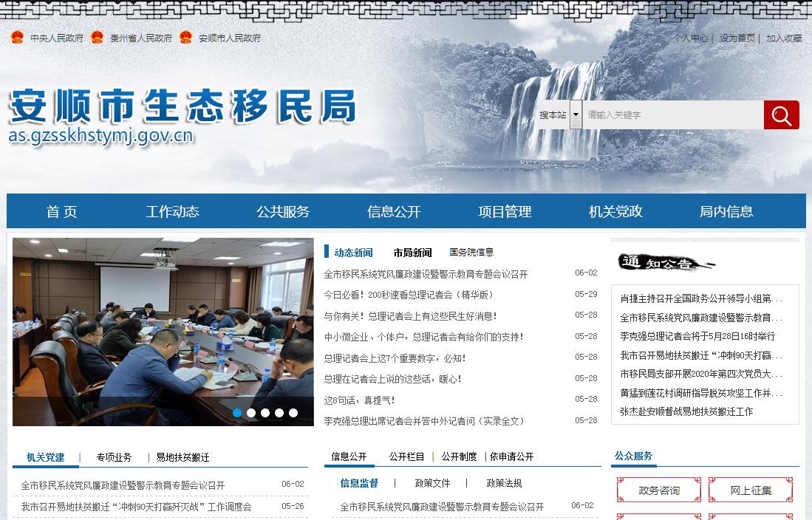812x520 pixels.
Task: Click the emblem icon beside 安顺市人民政府
Action: [185, 38]
